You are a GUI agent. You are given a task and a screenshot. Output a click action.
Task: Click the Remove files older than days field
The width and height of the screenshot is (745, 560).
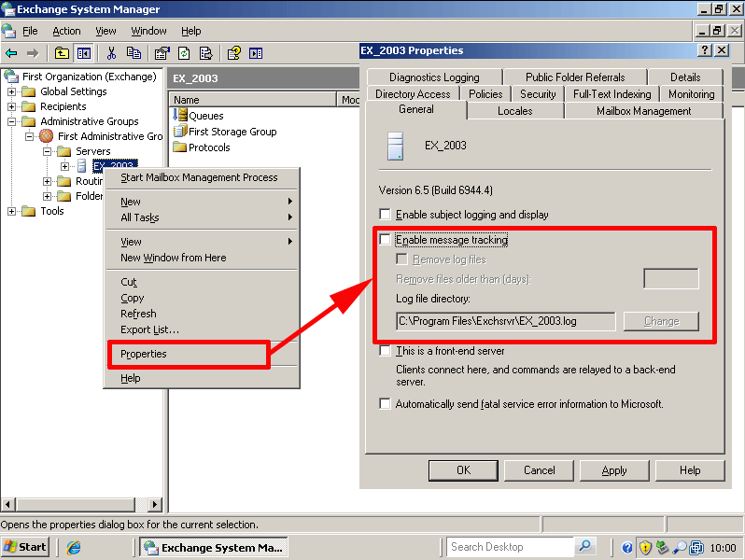tap(671, 278)
